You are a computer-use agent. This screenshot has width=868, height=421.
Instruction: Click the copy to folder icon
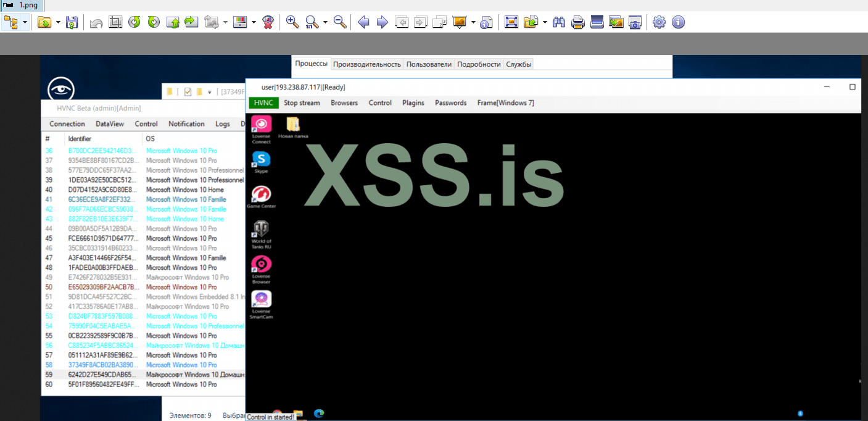pos(531,23)
